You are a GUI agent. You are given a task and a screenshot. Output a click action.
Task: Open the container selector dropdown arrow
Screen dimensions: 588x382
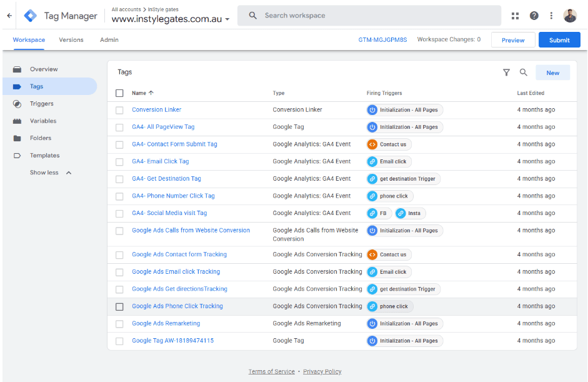point(227,19)
